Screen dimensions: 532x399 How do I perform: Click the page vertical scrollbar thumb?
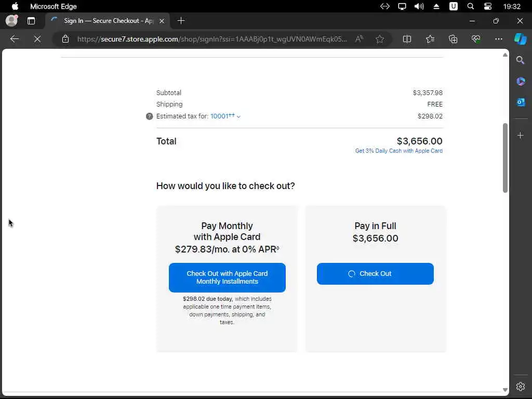(505, 158)
